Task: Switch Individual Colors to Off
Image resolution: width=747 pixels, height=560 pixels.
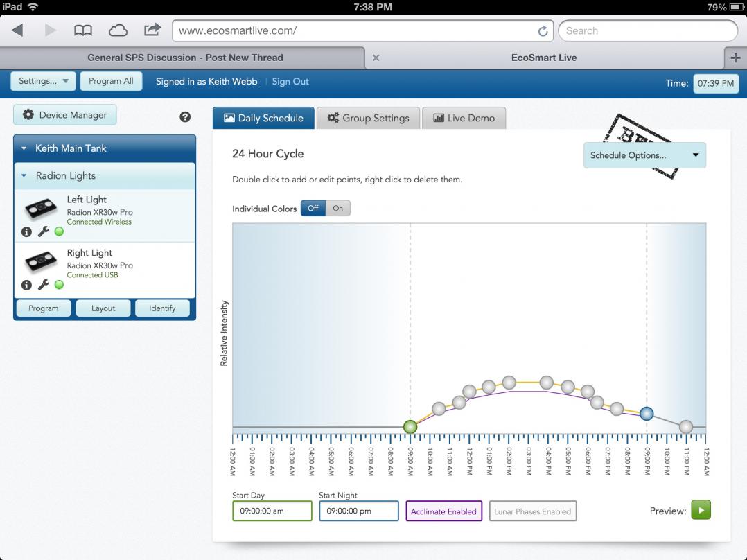Action: point(313,209)
